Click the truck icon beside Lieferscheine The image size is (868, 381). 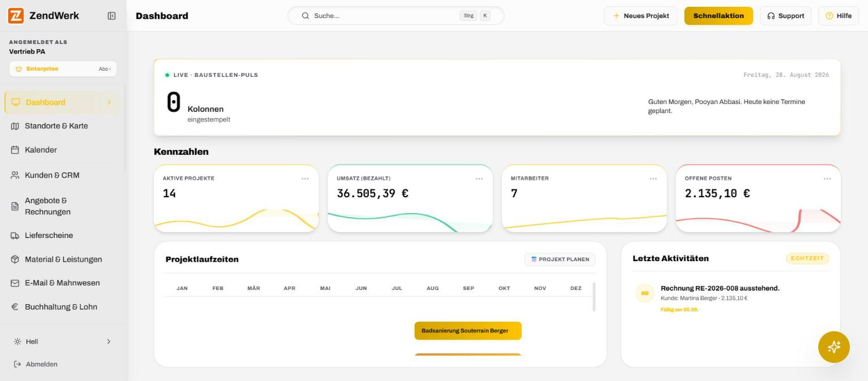click(15, 236)
